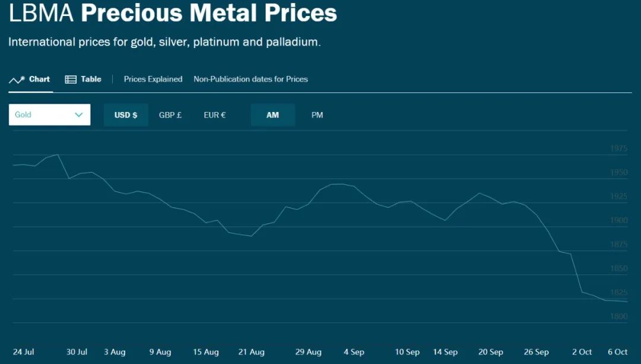Screen dimensions: 641x364
Task: Click the 1975 price axis label
Action: [x=618, y=149]
